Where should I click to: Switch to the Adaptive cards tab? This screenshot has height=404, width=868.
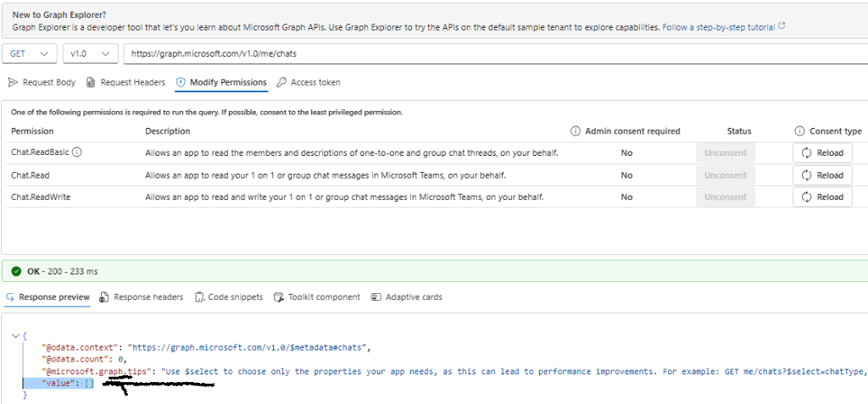[x=407, y=297]
